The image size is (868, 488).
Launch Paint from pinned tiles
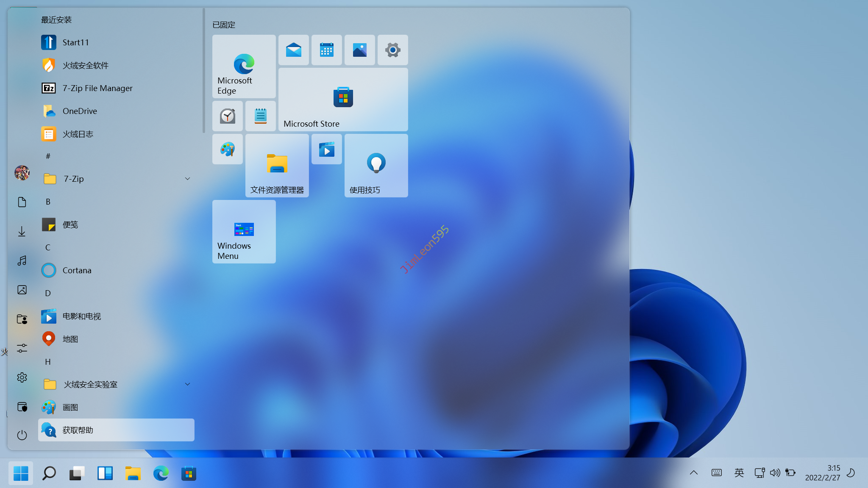[228, 149]
